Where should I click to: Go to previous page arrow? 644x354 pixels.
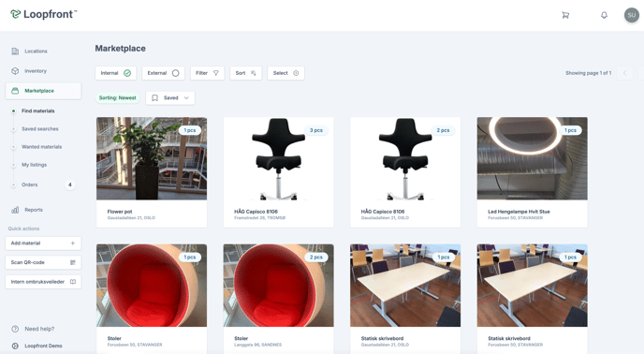(624, 73)
